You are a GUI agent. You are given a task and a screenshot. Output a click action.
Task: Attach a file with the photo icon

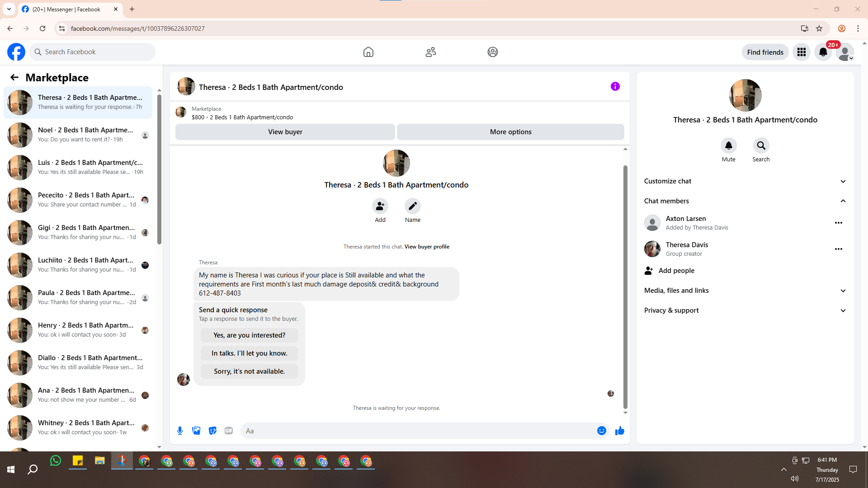coord(196,431)
